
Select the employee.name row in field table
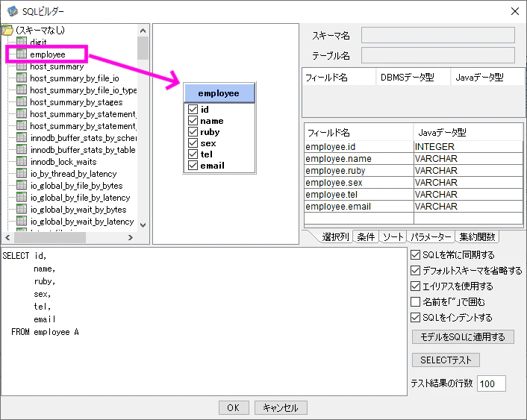point(414,159)
